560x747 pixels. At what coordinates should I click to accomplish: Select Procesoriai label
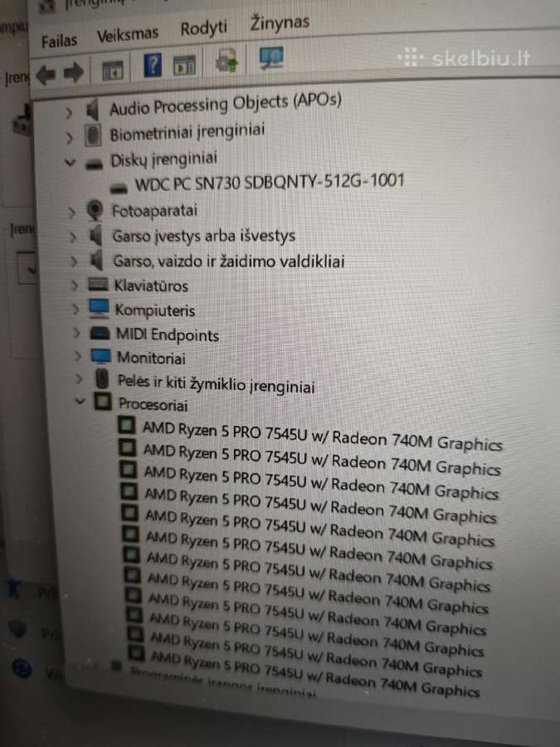click(x=153, y=404)
